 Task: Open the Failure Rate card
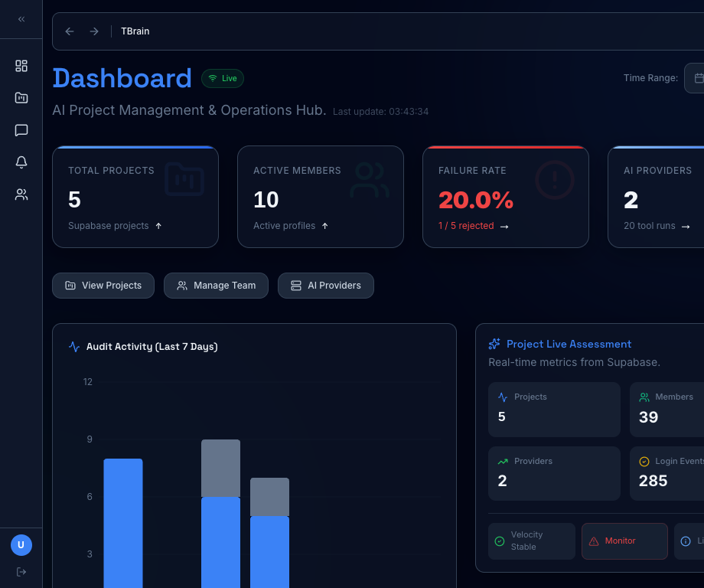pos(506,197)
